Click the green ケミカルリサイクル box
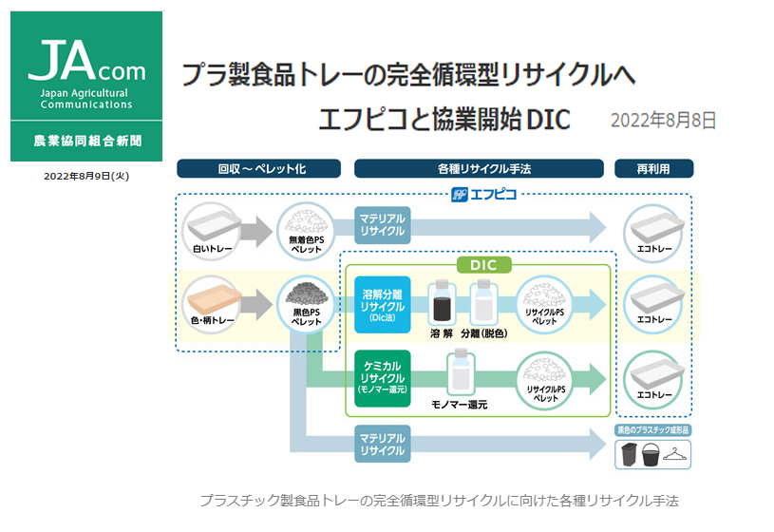 (382, 377)
